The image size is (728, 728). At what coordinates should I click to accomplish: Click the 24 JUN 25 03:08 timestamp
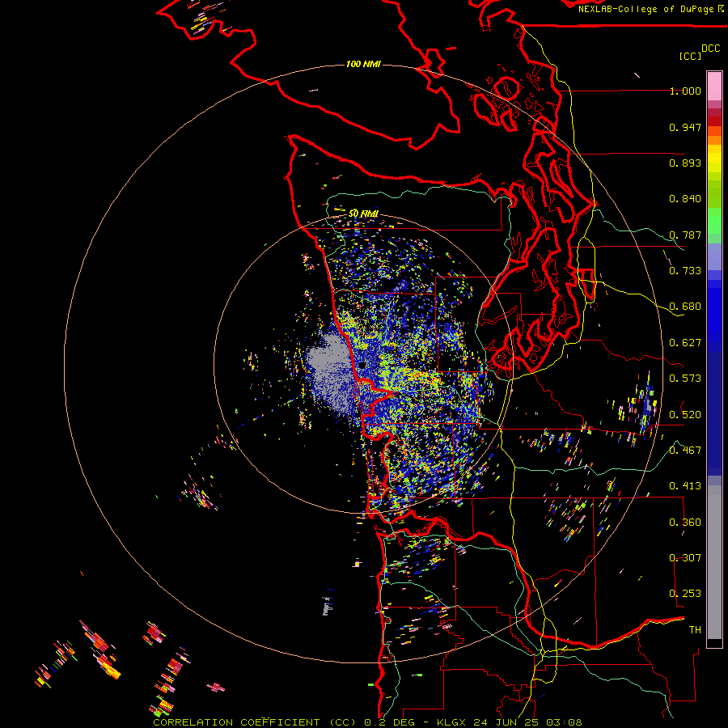click(528, 722)
